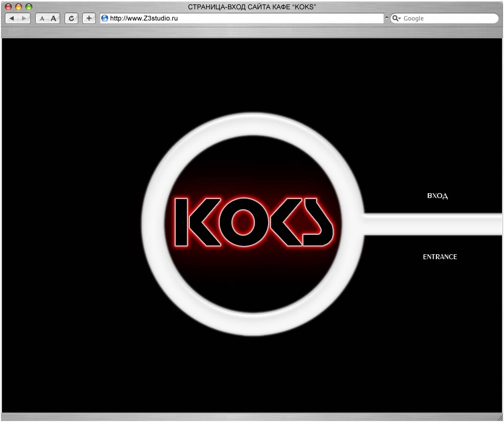Screen dimensions: 504x422
Task: Open the search engine dropdown in the search field
Action: (400, 18)
